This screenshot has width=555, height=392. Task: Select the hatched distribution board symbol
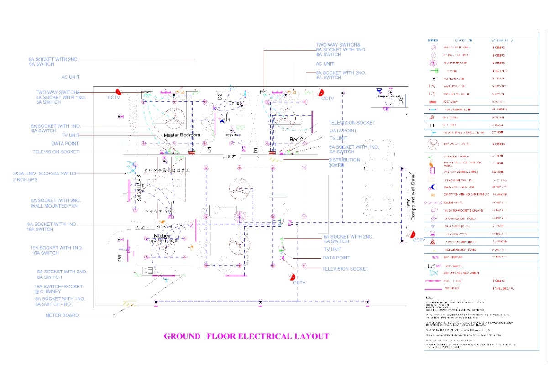tap(275, 160)
